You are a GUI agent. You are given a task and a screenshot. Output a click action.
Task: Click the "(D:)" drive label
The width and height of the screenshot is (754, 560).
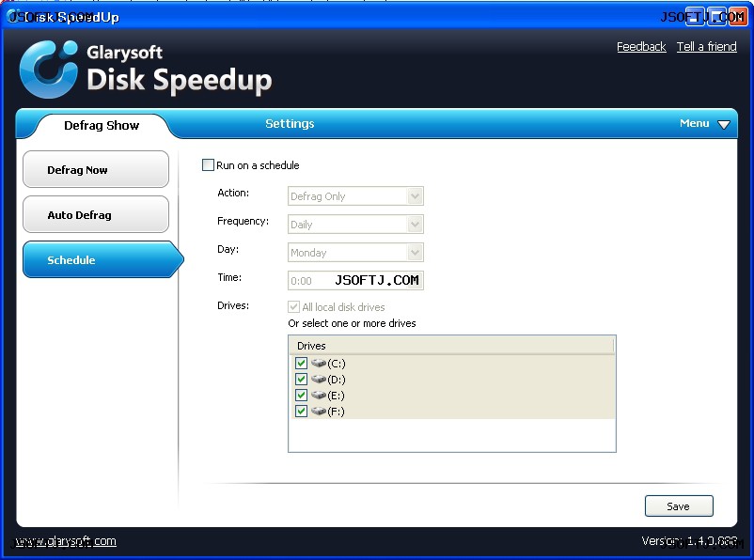click(337, 380)
